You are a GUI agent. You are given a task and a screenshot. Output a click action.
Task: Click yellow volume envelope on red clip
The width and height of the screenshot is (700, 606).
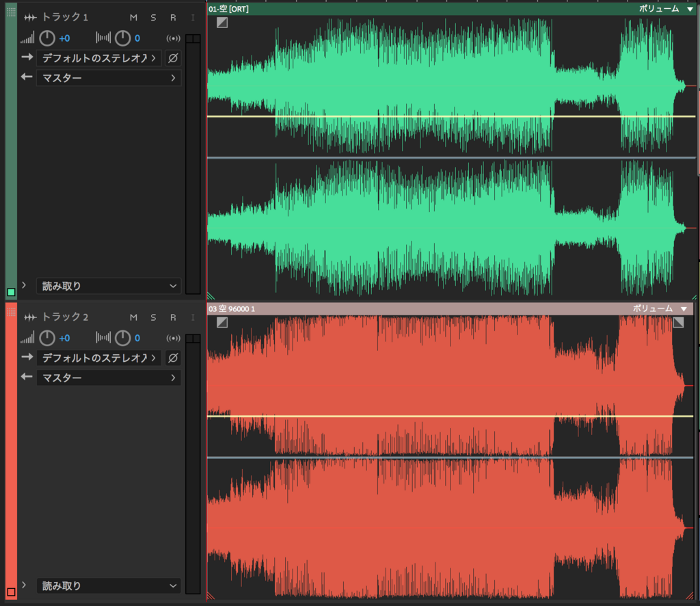click(450, 417)
